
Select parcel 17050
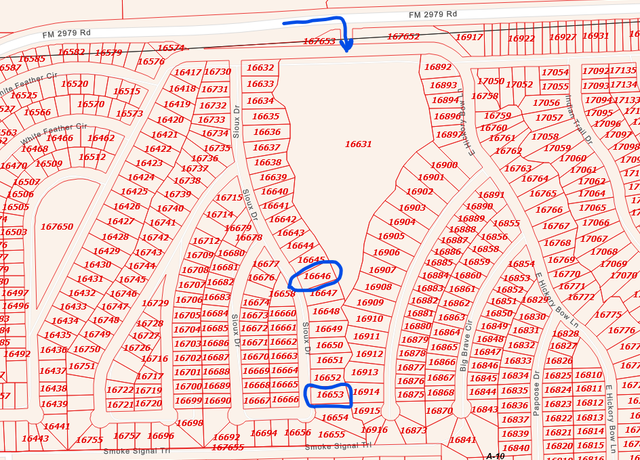(x=491, y=81)
